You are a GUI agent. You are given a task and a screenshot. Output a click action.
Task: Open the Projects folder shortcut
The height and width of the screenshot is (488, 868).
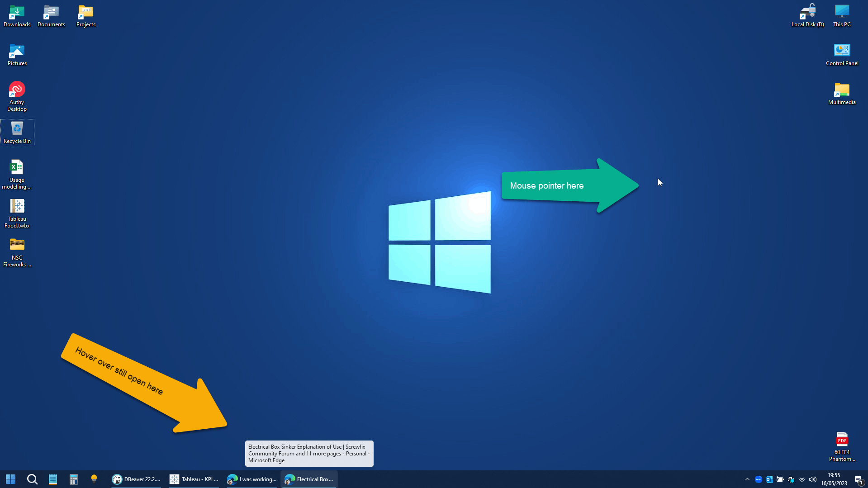[85, 16]
